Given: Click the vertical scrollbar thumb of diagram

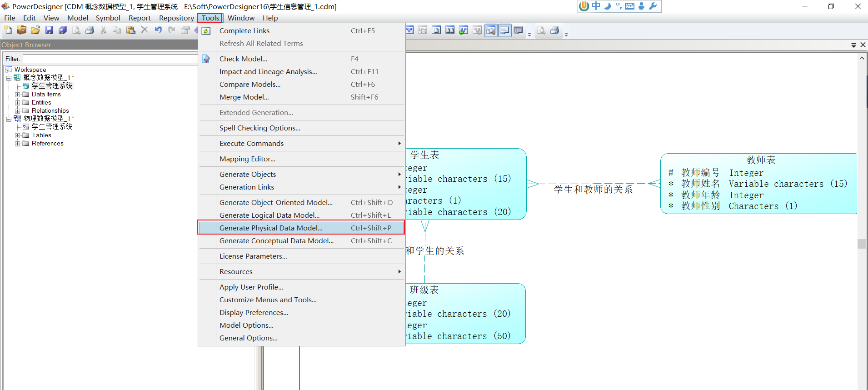Looking at the screenshot, I should pyautogui.click(x=862, y=244).
